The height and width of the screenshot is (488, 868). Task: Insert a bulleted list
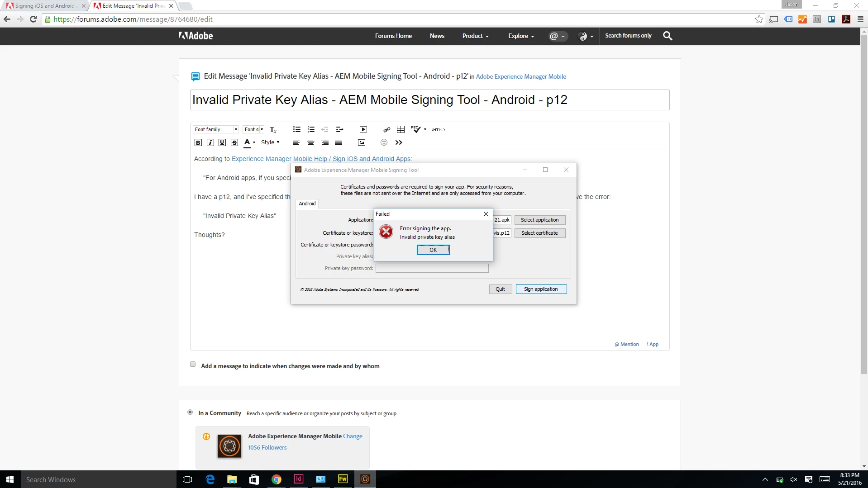pos(297,129)
